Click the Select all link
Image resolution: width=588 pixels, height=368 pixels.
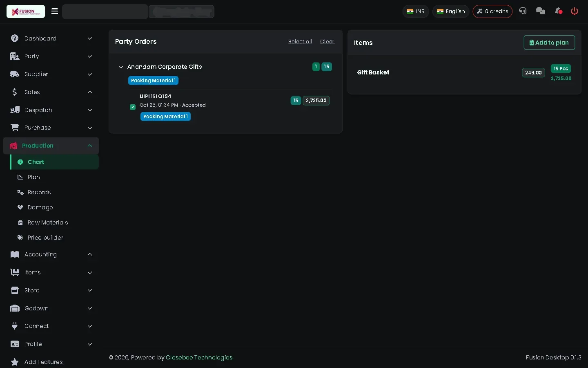tap(300, 42)
